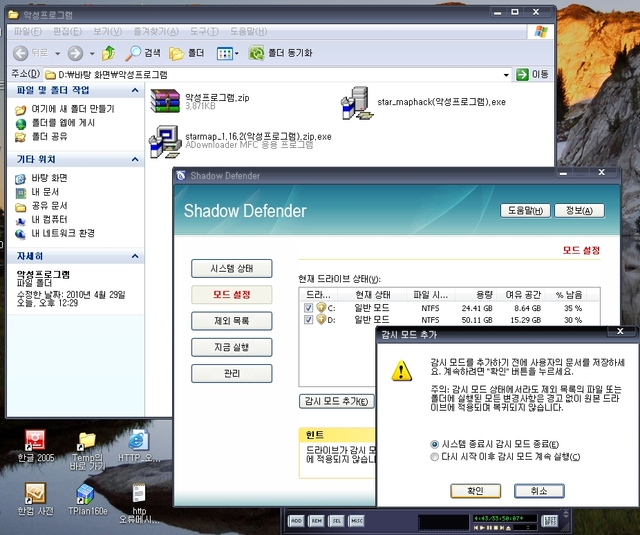
Task: Click the MISC button in the media player
Action: point(357,521)
